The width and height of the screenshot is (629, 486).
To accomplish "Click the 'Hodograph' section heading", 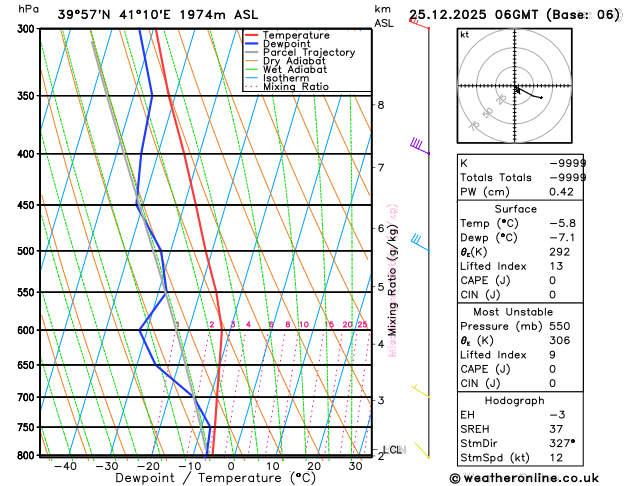I will pyautogui.click(x=515, y=400).
